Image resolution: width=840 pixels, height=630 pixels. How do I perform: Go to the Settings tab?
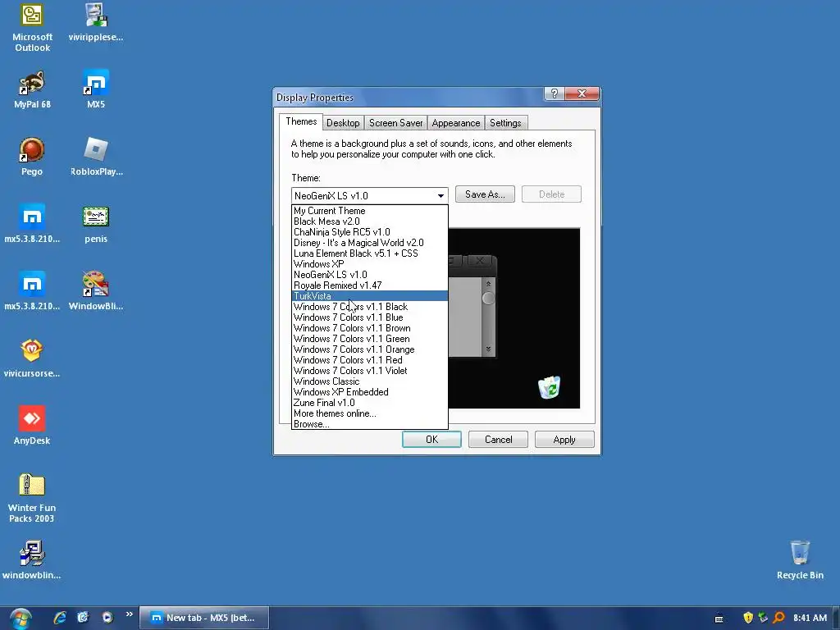(x=505, y=123)
